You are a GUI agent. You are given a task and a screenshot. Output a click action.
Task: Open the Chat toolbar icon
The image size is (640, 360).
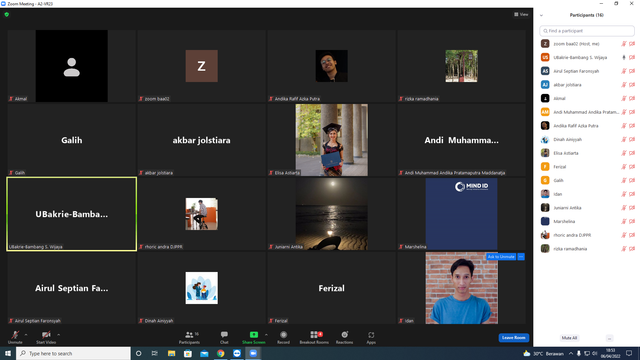(224, 335)
